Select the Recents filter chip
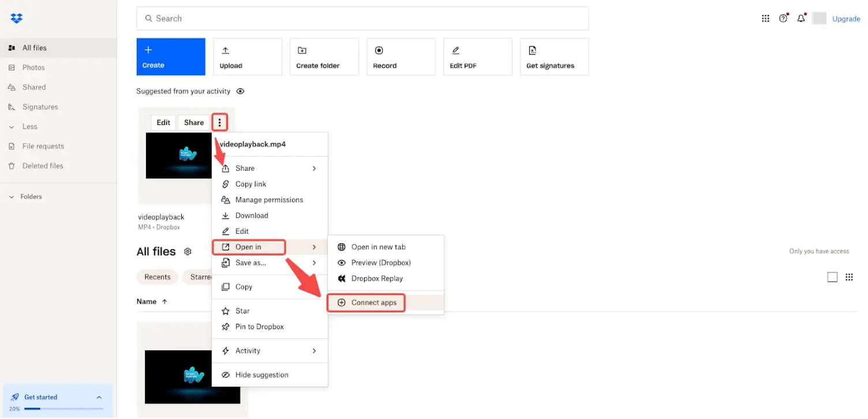Viewport: 868px width, 419px height. point(157,277)
